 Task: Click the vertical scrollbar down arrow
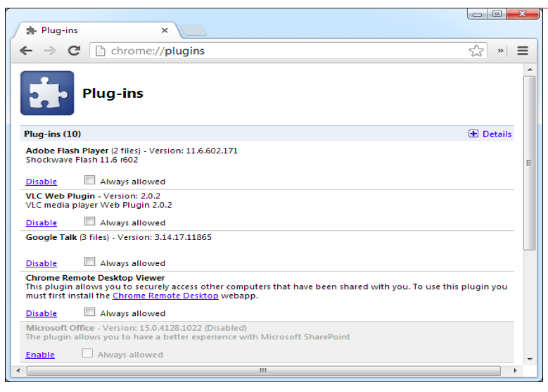530,358
